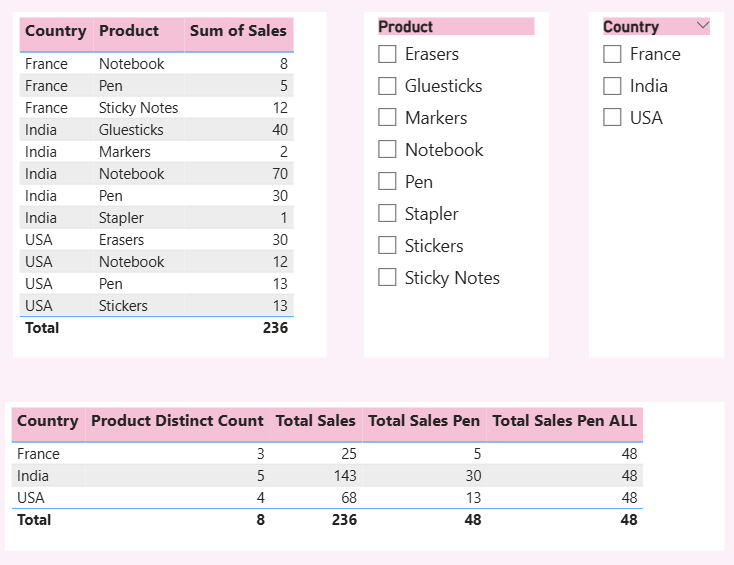Click the Total Sales Pen ALL header
The width and height of the screenshot is (734, 565).
tap(564, 421)
